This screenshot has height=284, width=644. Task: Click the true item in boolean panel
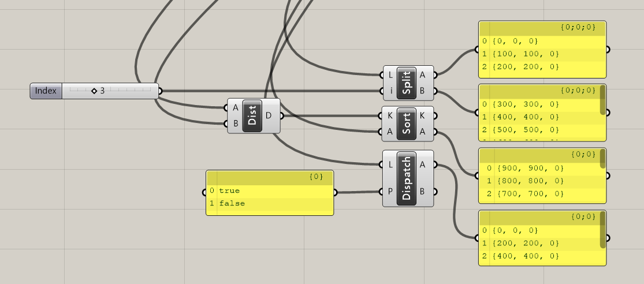point(229,190)
